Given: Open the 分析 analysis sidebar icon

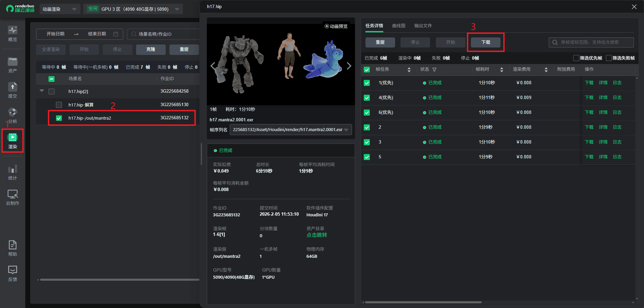Looking at the screenshot, I should 12,115.
